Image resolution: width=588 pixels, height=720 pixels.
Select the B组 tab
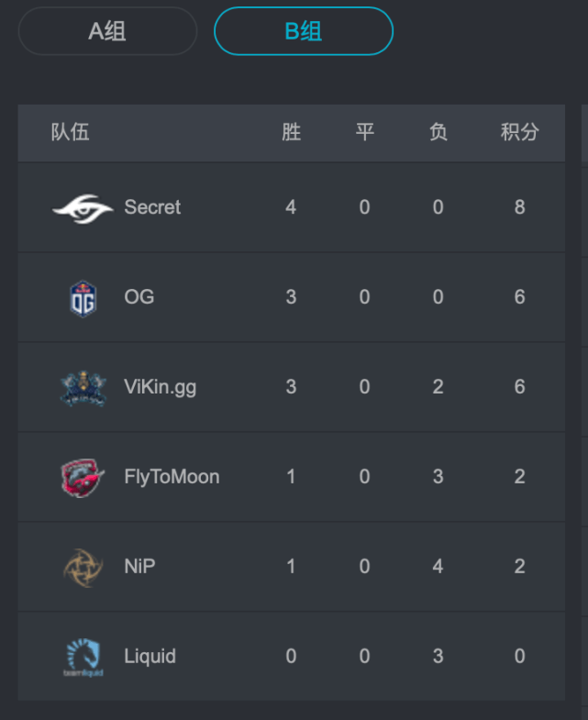[x=304, y=31]
